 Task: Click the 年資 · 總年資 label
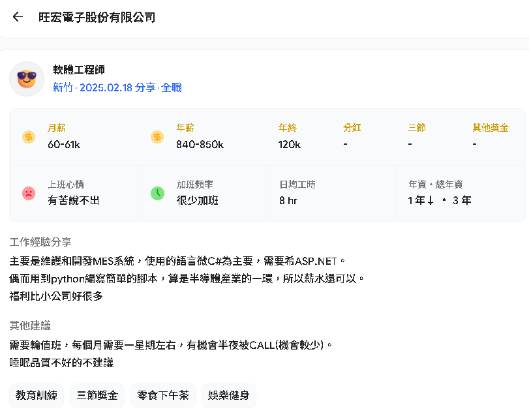(x=436, y=184)
